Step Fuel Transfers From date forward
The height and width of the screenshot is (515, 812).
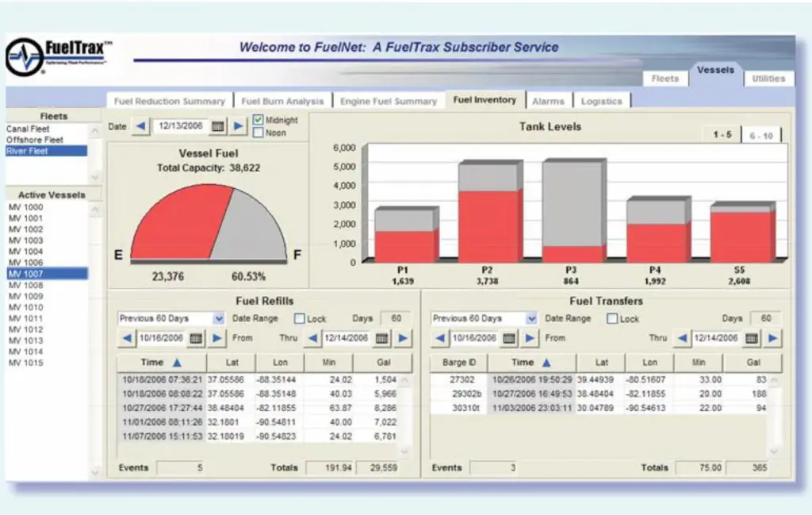[x=530, y=338]
